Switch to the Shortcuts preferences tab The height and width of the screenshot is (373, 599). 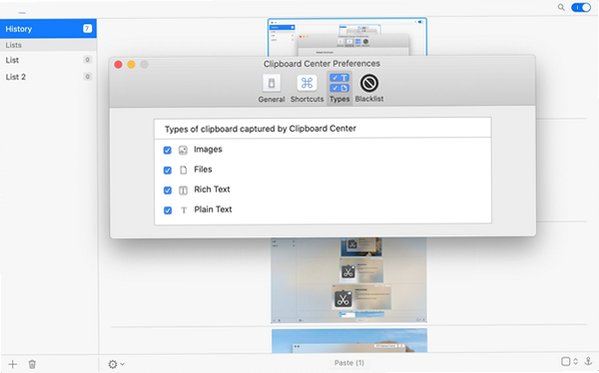coord(307,88)
